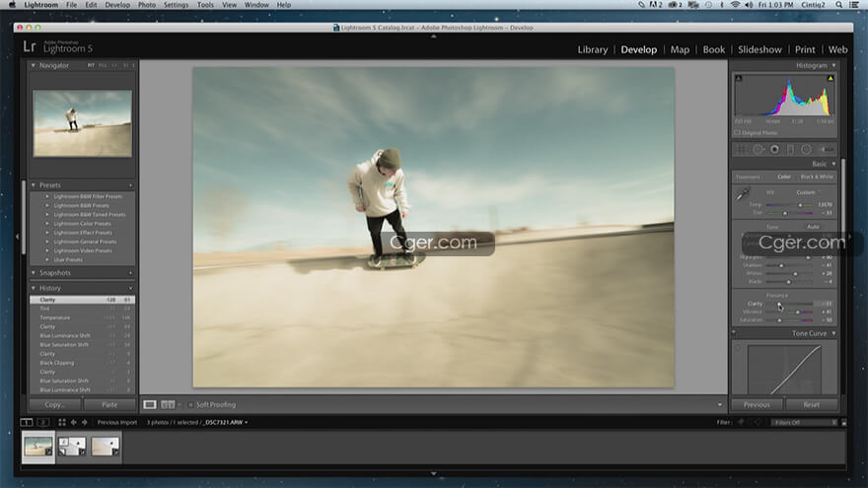Image resolution: width=868 pixels, height=488 pixels.
Task: Click the Copy... button
Action: pyautogui.click(x=54, y=405)
